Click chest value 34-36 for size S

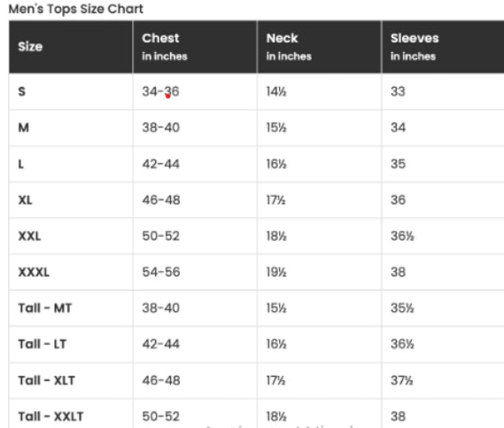tap(160, 91)
